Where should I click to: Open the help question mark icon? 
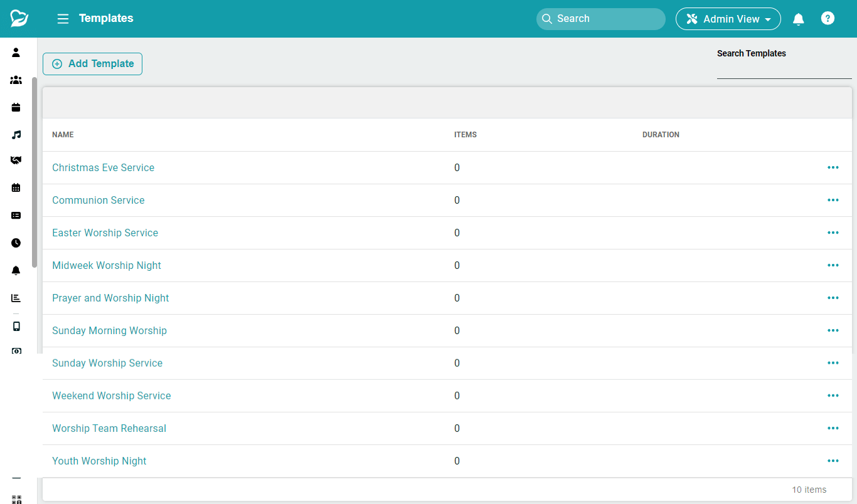tap(828, 18)
